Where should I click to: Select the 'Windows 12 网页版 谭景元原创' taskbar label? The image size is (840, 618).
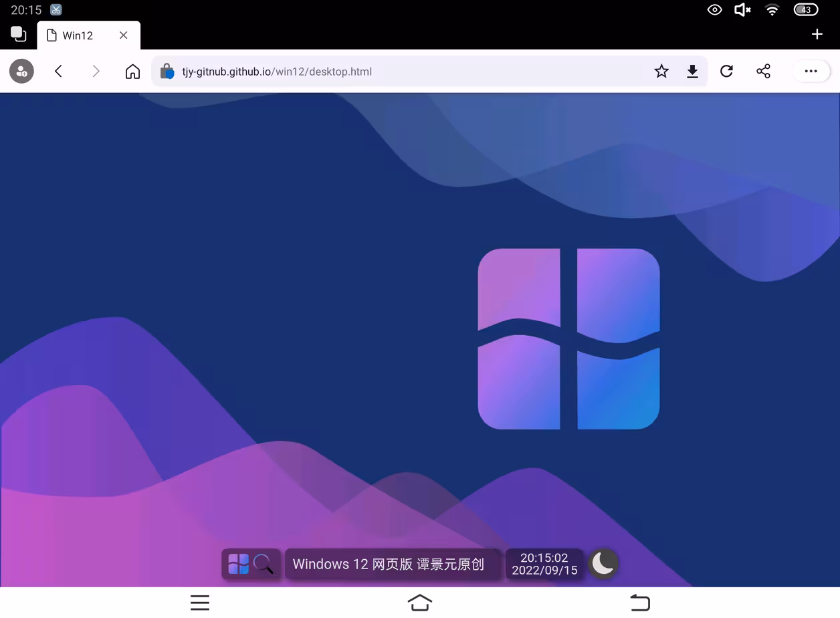[x=393, y=564]
